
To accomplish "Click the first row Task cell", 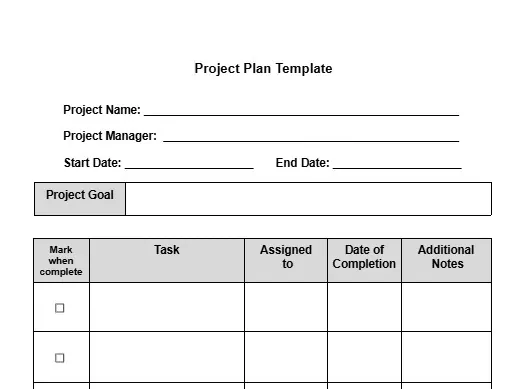I will click(167, 307).
